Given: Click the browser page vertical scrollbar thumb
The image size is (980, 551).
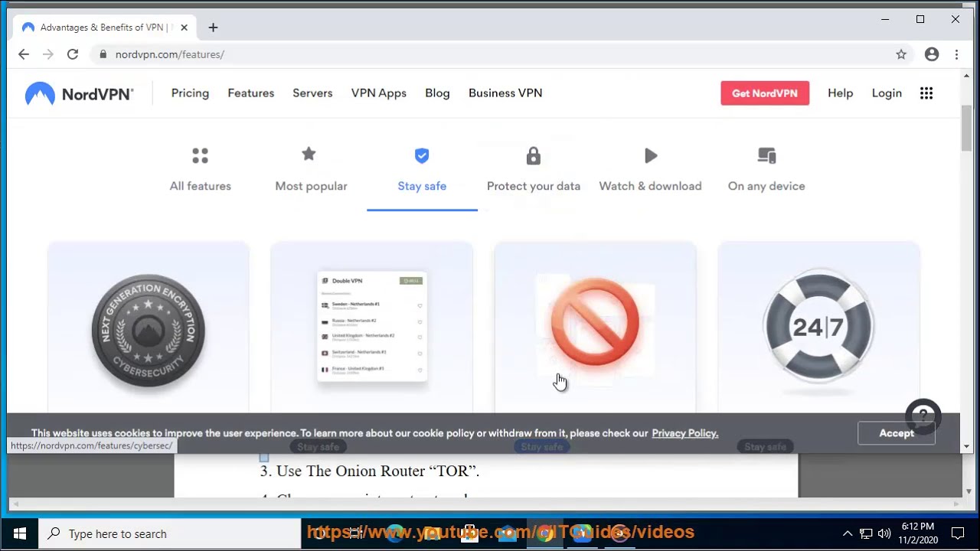Looking at the screenshot, I should (x=967, y=129).
